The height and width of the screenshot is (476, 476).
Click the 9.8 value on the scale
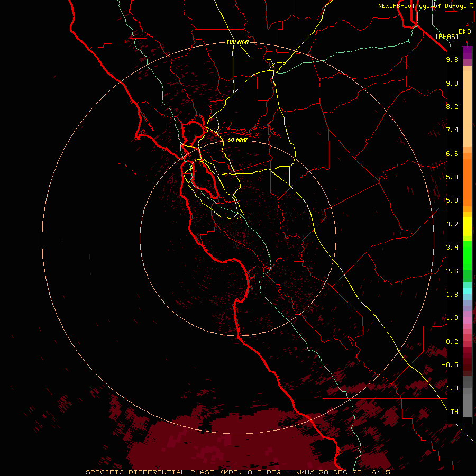452,59
